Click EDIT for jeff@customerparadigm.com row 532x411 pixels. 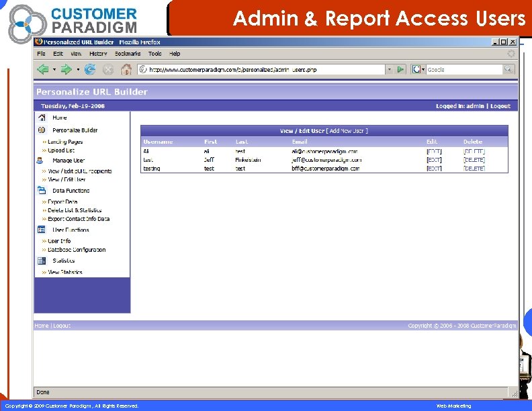pyautogui.click(x=434, y=160)
